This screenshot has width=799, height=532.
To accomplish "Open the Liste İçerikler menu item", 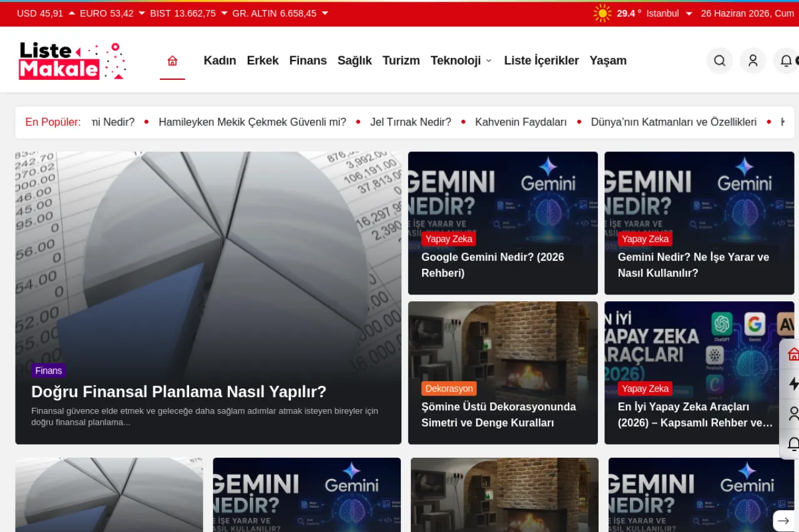I will [x=541, y=60].
